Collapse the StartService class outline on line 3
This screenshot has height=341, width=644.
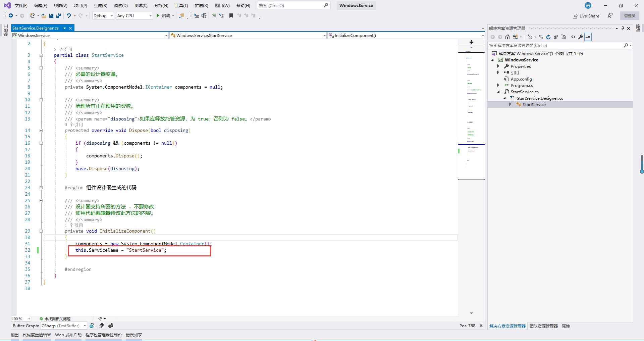coord(41,55)
